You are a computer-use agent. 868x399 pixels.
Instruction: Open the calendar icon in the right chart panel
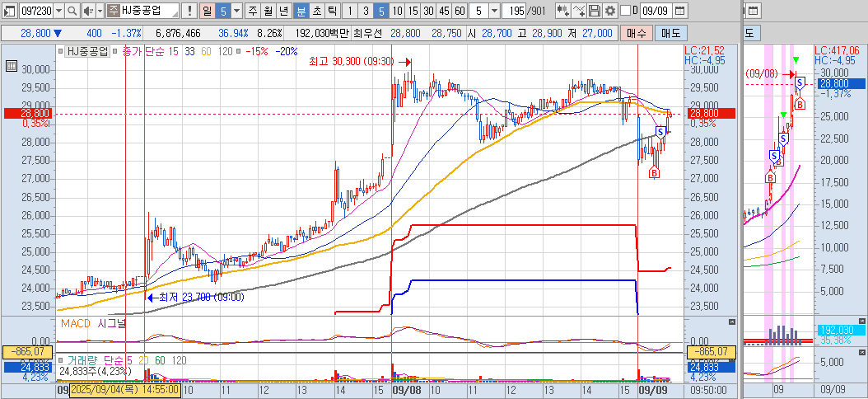[753, 11]
